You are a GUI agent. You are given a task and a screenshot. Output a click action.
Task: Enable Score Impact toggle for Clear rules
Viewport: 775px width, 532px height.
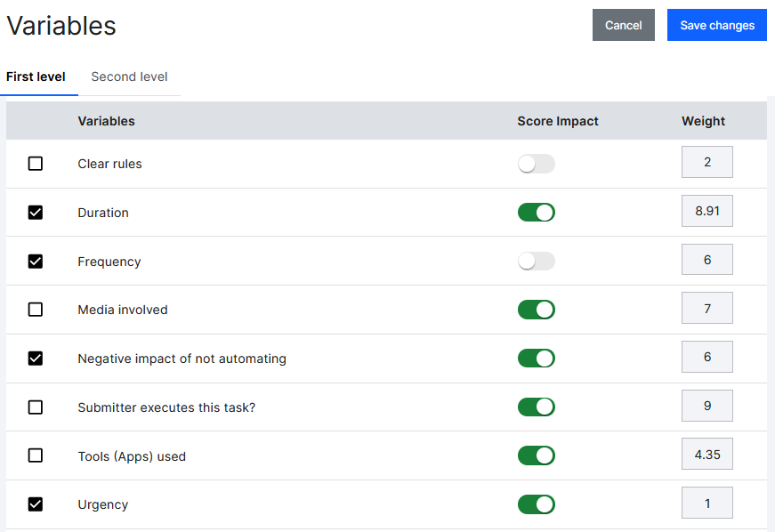537,164
